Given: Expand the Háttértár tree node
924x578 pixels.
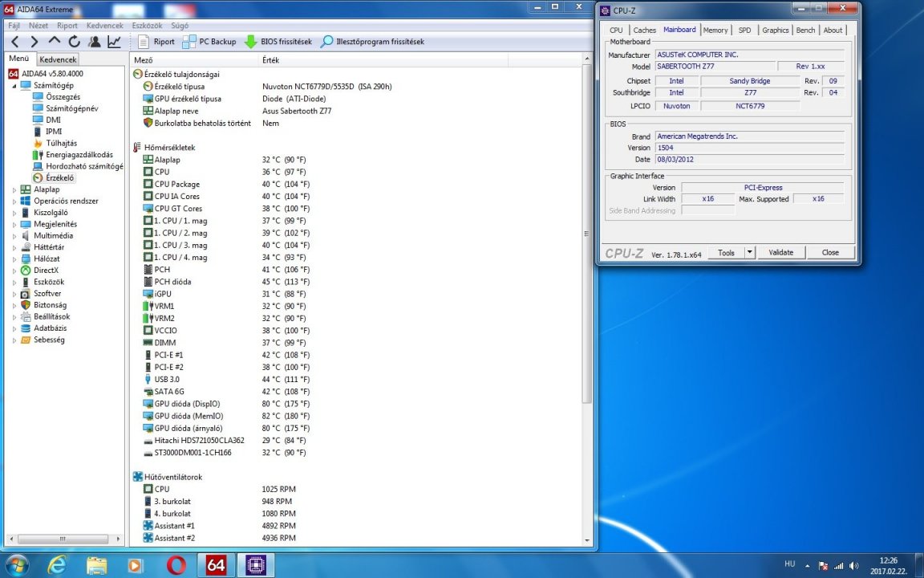Looking at the screenshot, I should [14, 247].
